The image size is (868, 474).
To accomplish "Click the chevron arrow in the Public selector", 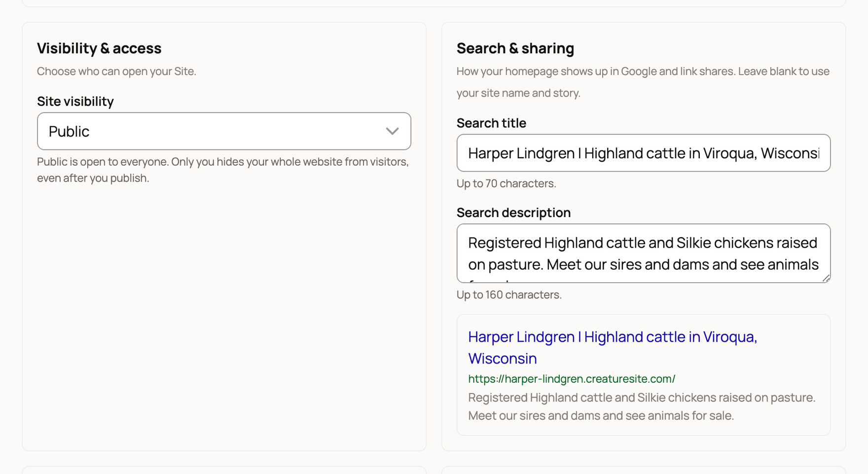I will [x=392, y=131].
